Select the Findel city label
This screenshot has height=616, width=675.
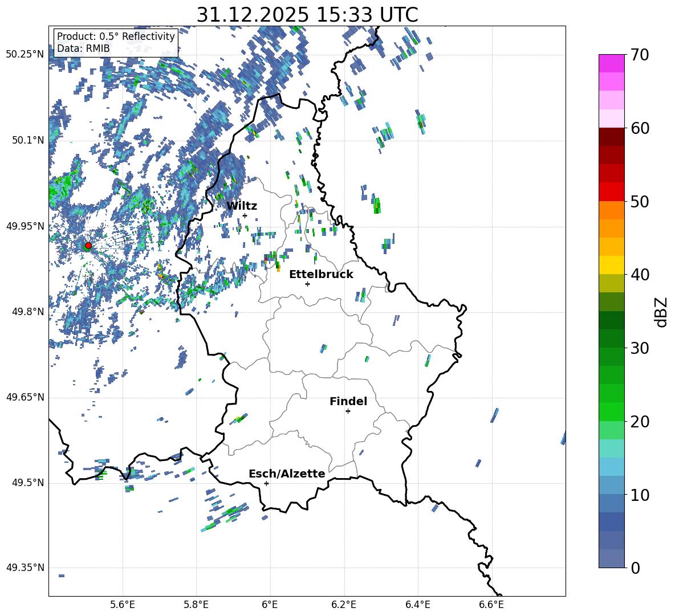point(348,401)
